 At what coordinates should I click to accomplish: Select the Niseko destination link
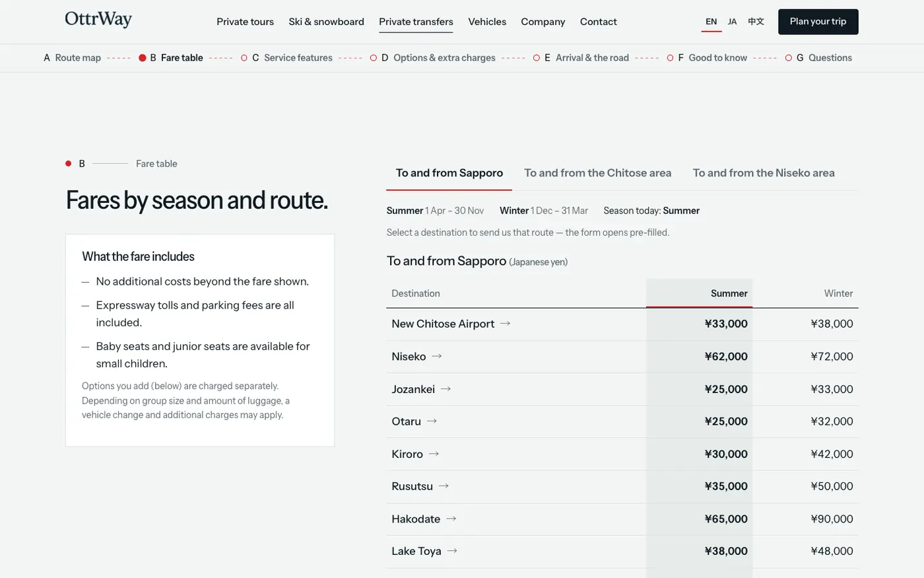pyautogui.click(x=416, y=357)
